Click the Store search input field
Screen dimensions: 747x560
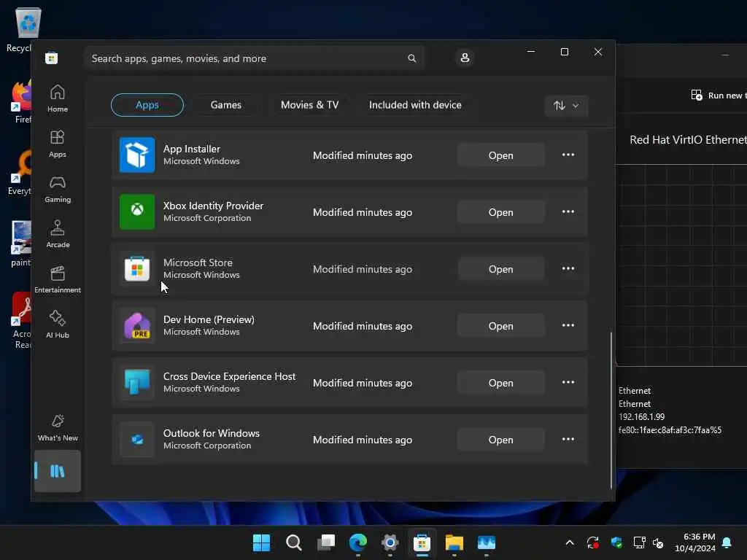click(x=255, y=58)
